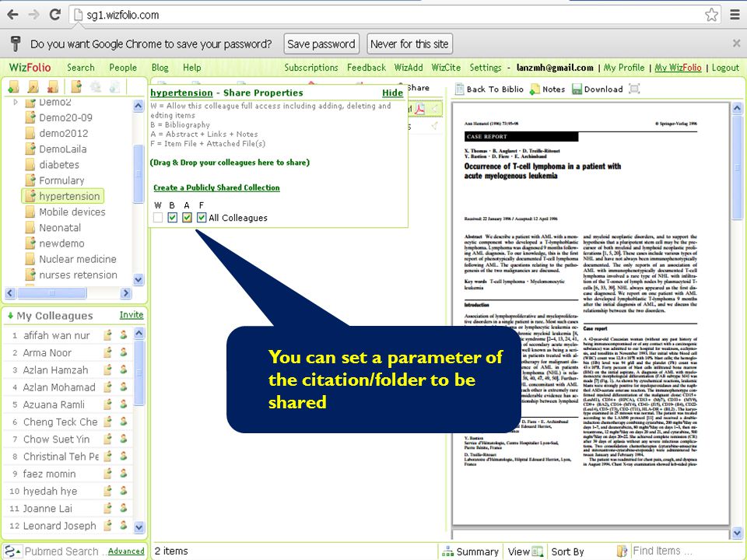
Task: Click the Chrome bookmark star icon
Action: (711, 15)
